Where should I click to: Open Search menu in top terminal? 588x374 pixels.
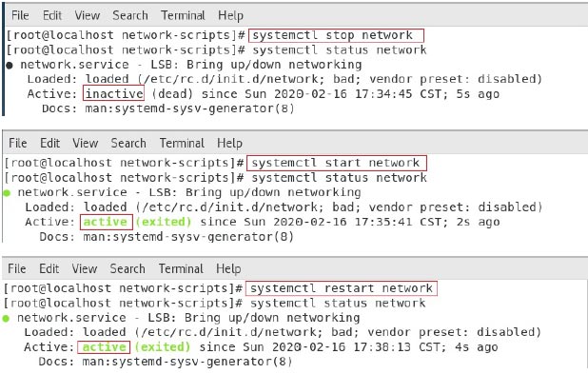coord(130,15)
